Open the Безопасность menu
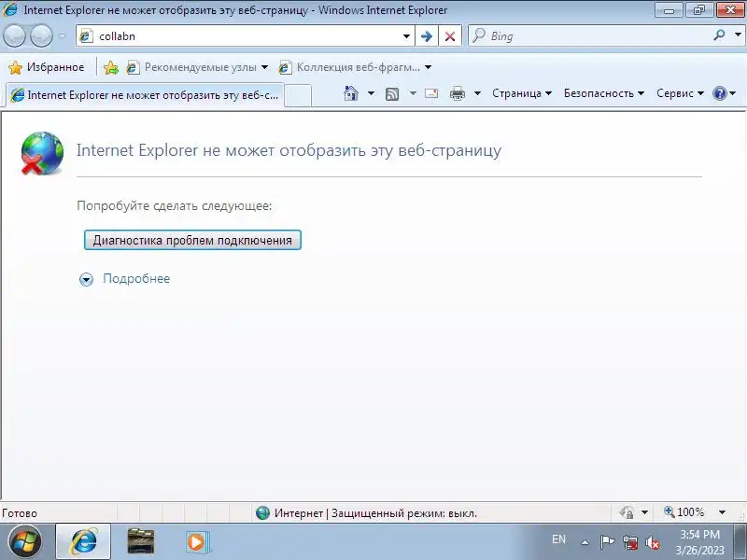Image resolution: width=747 pixels, height=560 pixels. point(603,93)
